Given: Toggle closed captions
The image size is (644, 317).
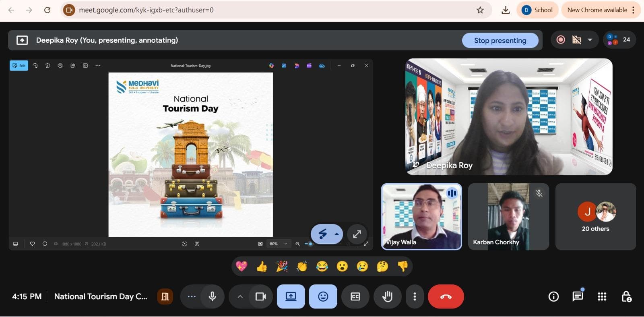Looking at the screenshot, I should click(355, 296).
